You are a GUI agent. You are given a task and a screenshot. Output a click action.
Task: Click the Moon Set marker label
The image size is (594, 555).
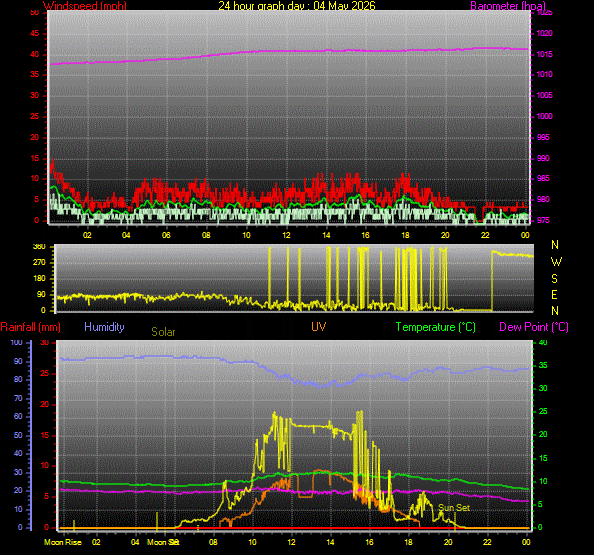point(163,542)
